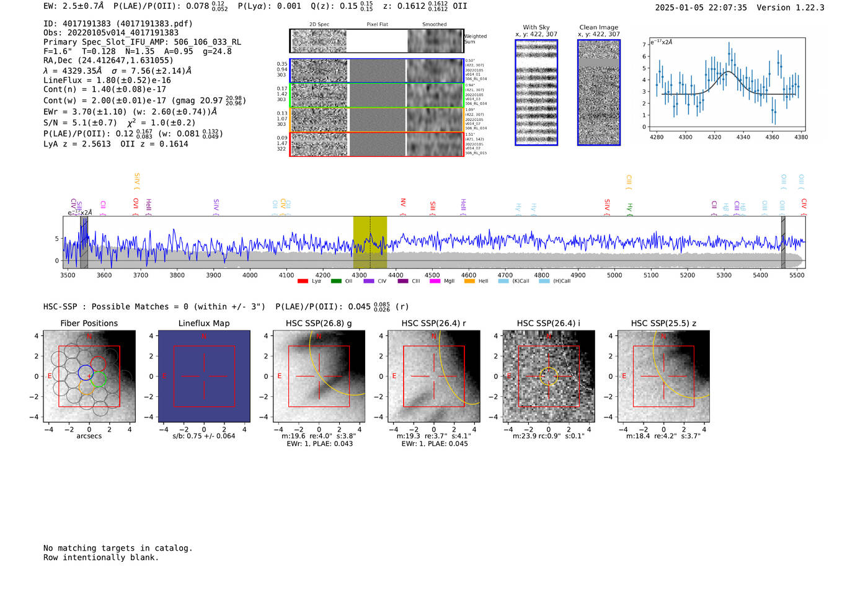Viewport: 868px width, 591px height.
Task: Click 'Row intentionally blank.' text
Action: (101, 558)
